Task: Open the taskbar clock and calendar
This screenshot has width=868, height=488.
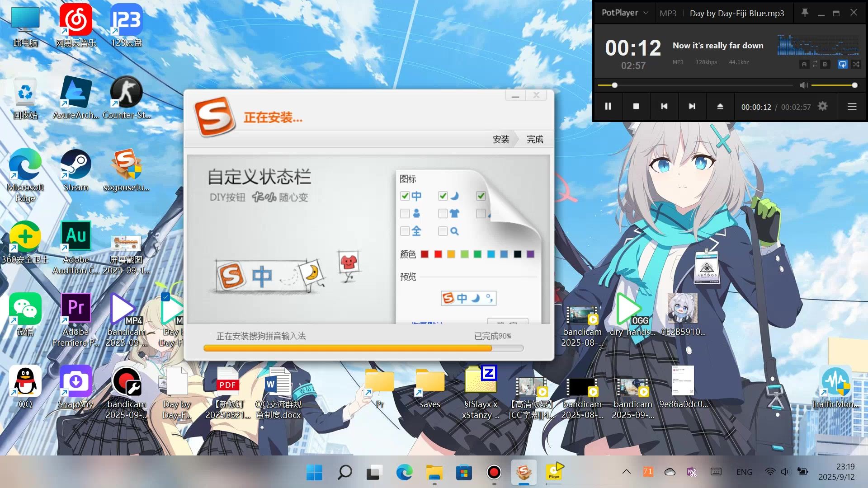Action: (x=836, y=472)
